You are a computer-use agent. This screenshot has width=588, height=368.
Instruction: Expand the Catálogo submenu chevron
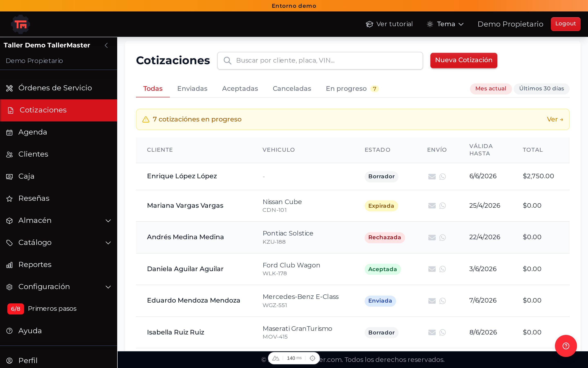[108, 243]
